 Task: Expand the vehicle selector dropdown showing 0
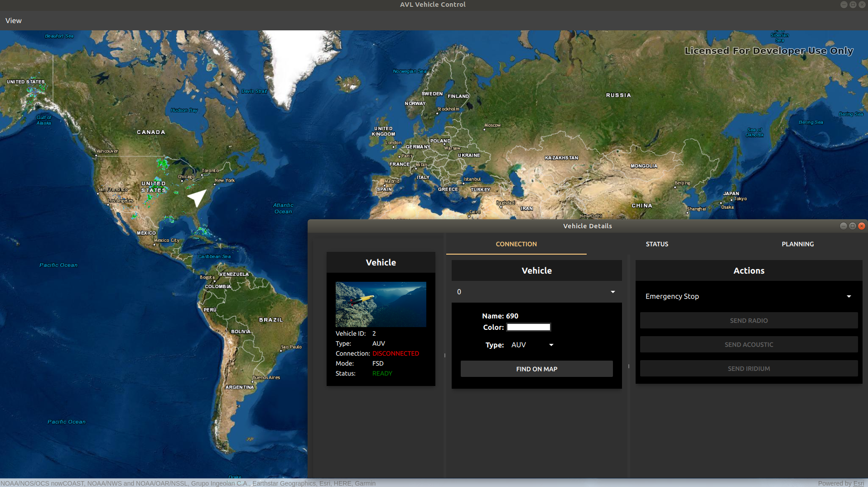click(x=536, y=292)
